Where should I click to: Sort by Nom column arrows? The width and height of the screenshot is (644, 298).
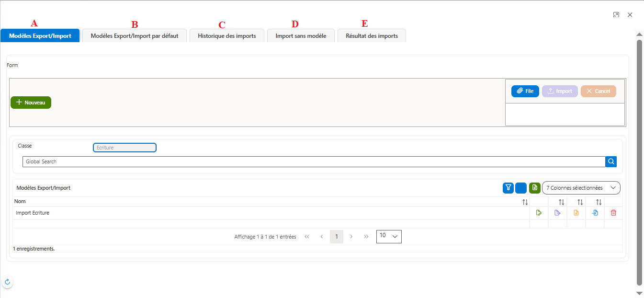[x=525, y=202]
